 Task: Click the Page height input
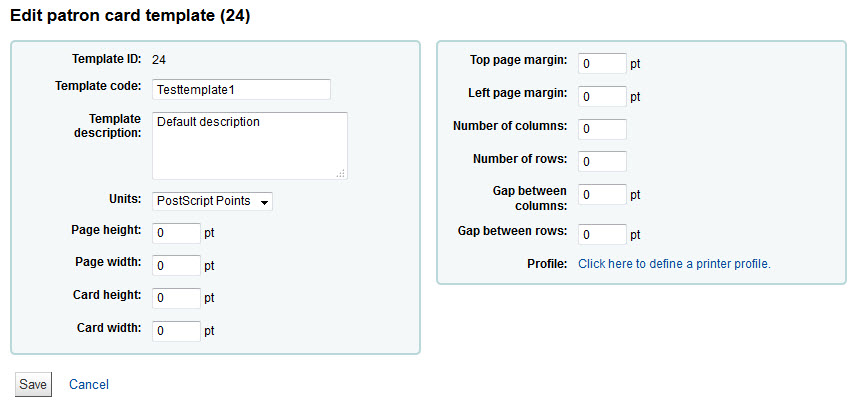pyautogui.click(x=177, y=234)
